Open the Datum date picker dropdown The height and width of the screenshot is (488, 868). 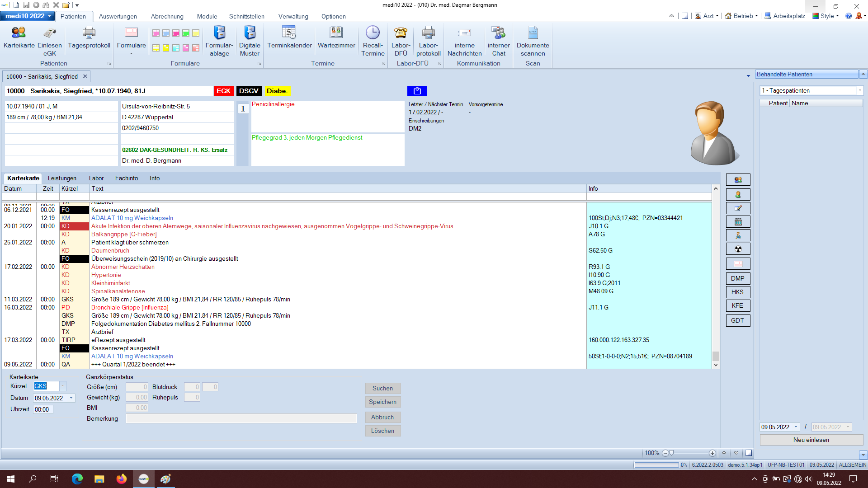point(71,399)
